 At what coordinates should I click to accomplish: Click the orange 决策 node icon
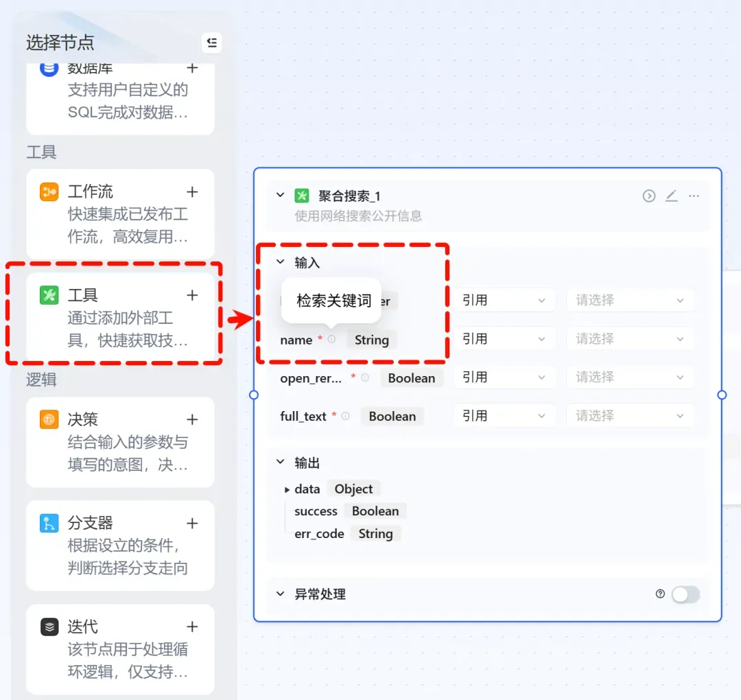tap(49, 419)
